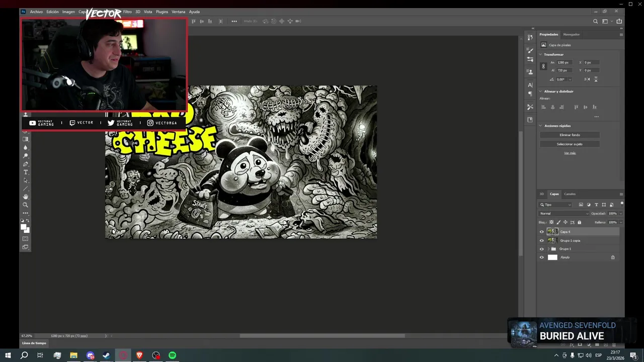Open the Paragraph panel icon
644x362 pixels.
(530, 94)
